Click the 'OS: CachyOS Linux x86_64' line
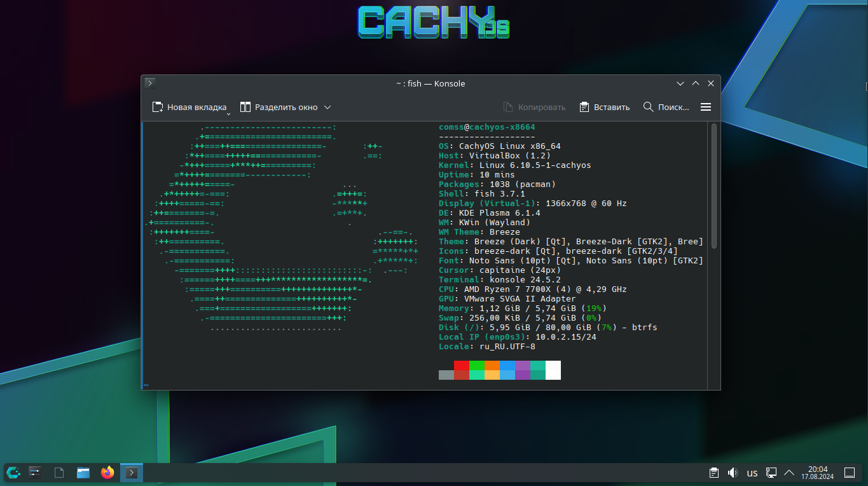 (500, 146)
